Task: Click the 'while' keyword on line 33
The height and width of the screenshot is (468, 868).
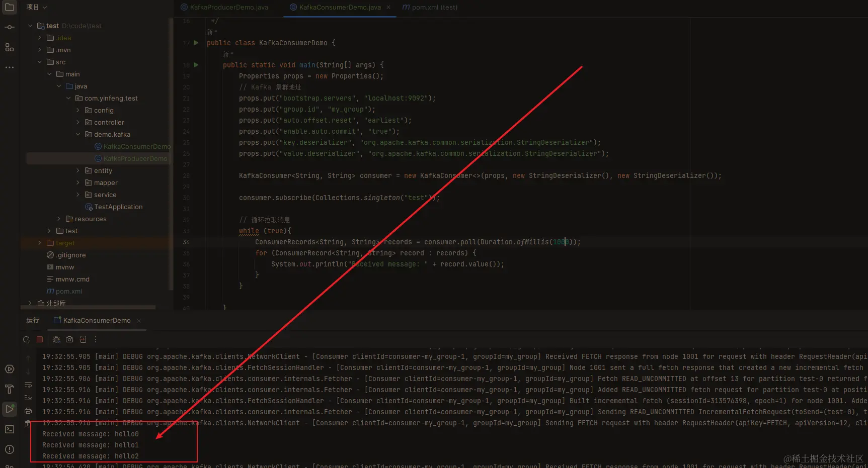Action: click(x=249, y=231)
